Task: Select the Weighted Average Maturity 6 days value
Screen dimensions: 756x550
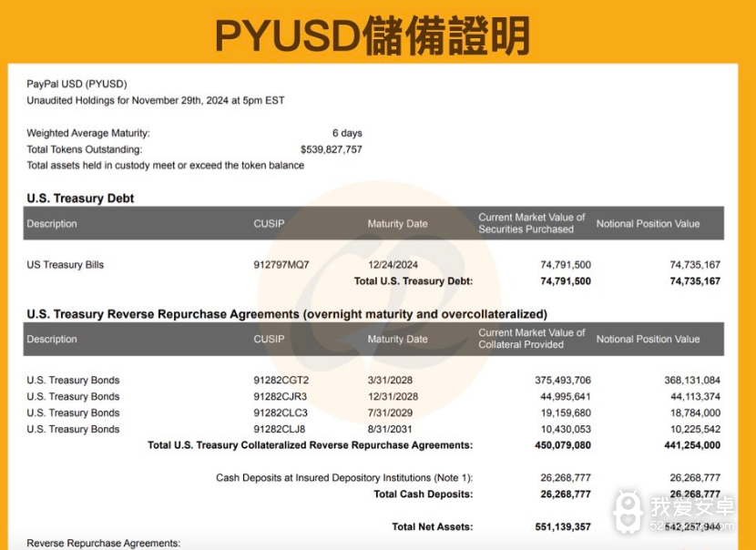Action: coord(347,133)
